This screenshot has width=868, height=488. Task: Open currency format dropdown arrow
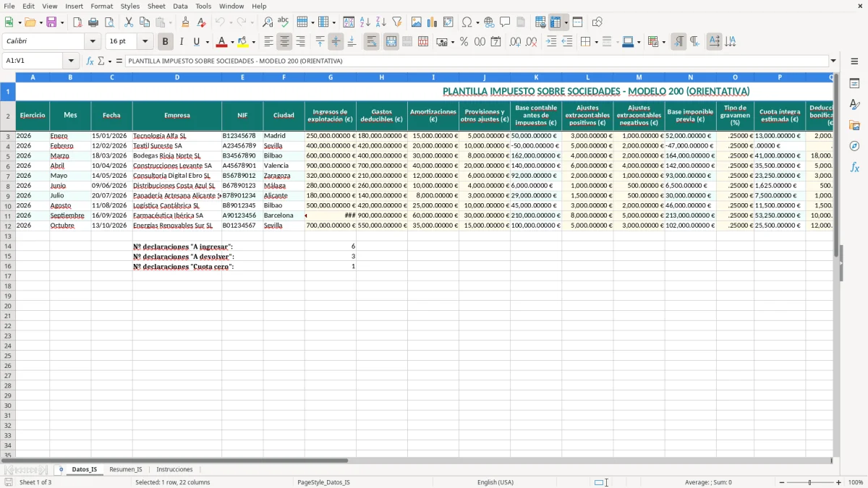click(452, 42)
